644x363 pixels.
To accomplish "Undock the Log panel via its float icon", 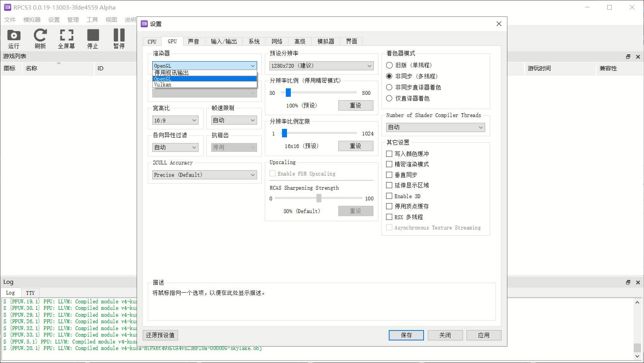I will (x=628, y=282).
